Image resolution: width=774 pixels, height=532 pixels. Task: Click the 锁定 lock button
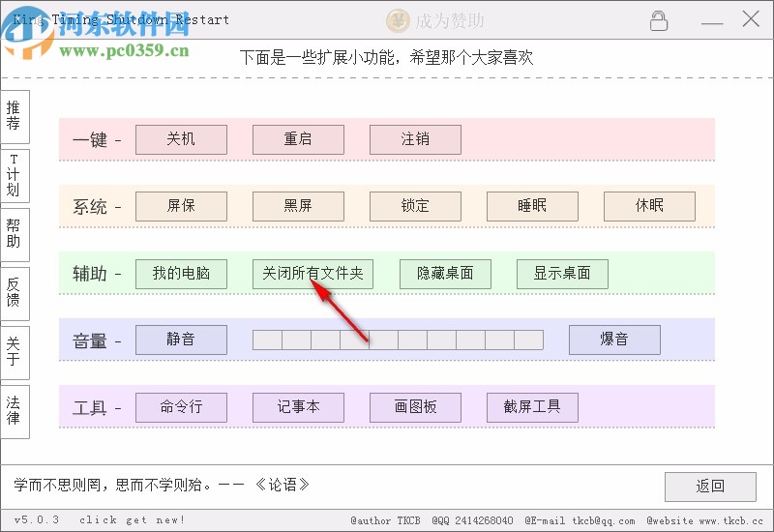(x=415, y=206)
